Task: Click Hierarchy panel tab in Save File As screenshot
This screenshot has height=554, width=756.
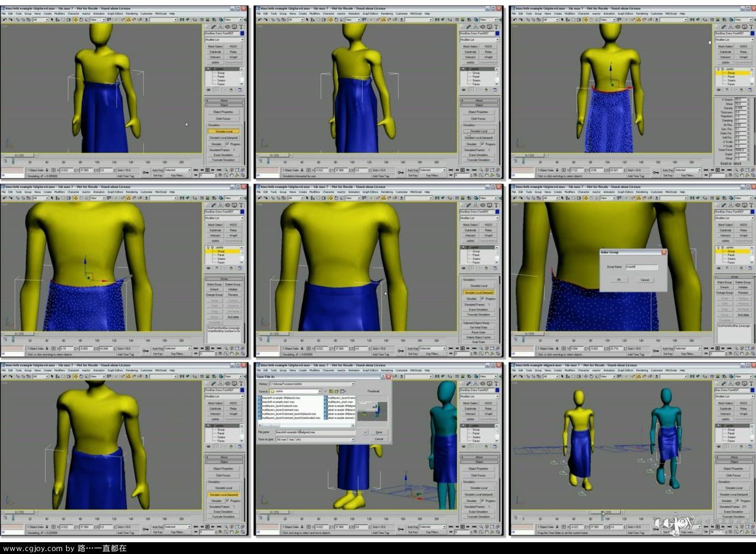Action: [475, 383]
